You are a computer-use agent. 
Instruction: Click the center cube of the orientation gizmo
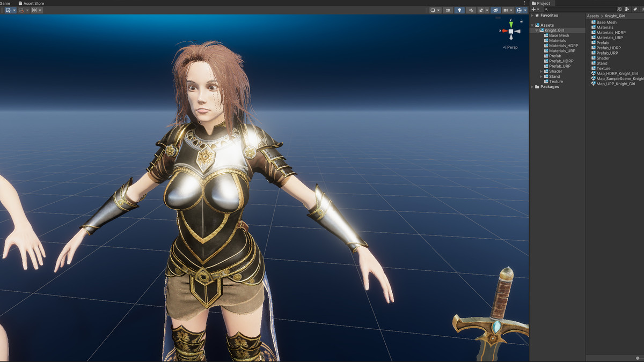(x=511, y=31)
